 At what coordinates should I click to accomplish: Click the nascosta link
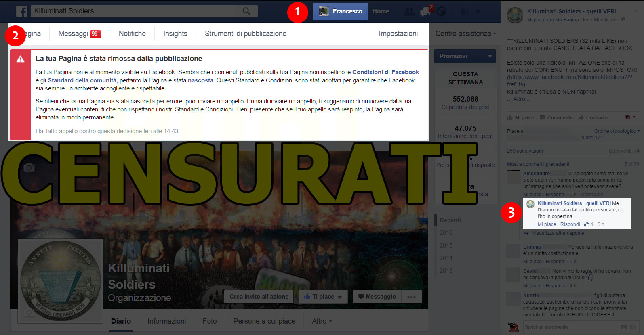(x=200, y=80)
